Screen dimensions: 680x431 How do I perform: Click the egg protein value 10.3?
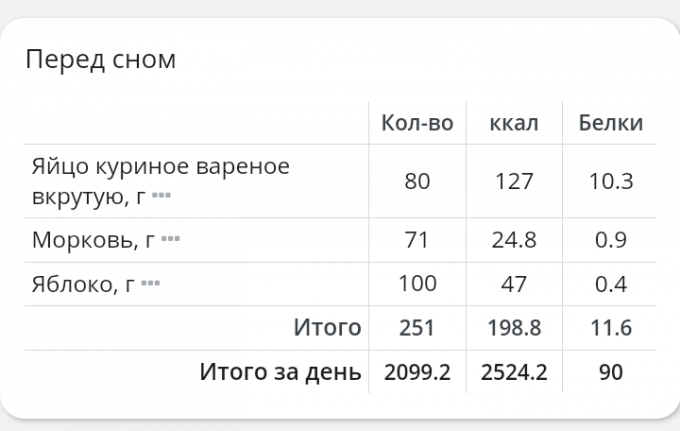pos(611,181)
